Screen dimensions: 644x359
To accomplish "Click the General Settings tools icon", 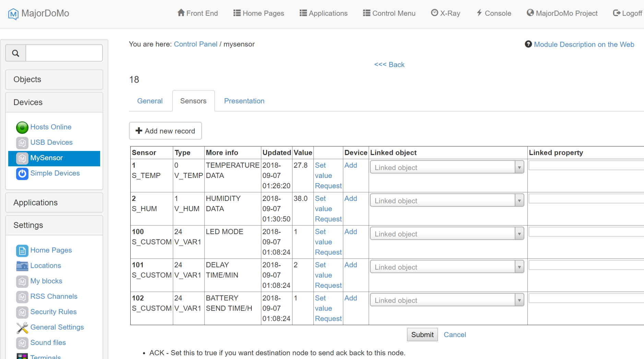I will click(22, 327).
